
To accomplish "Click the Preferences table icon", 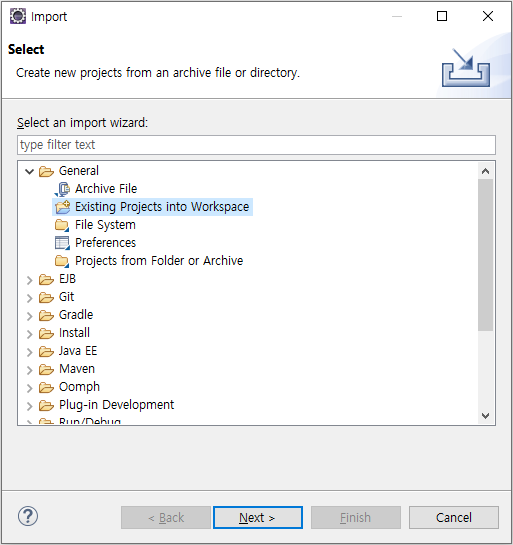I will point(62,243).
